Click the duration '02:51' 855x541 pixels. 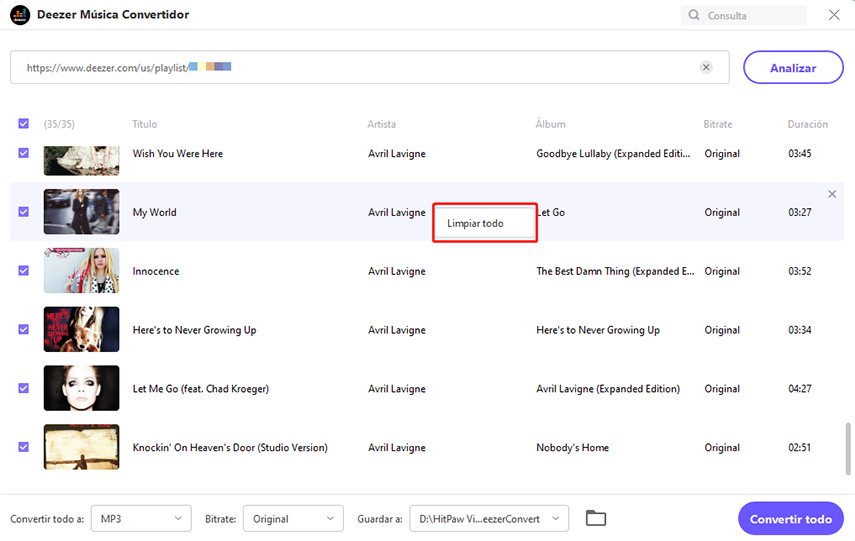tap(799, 448)
